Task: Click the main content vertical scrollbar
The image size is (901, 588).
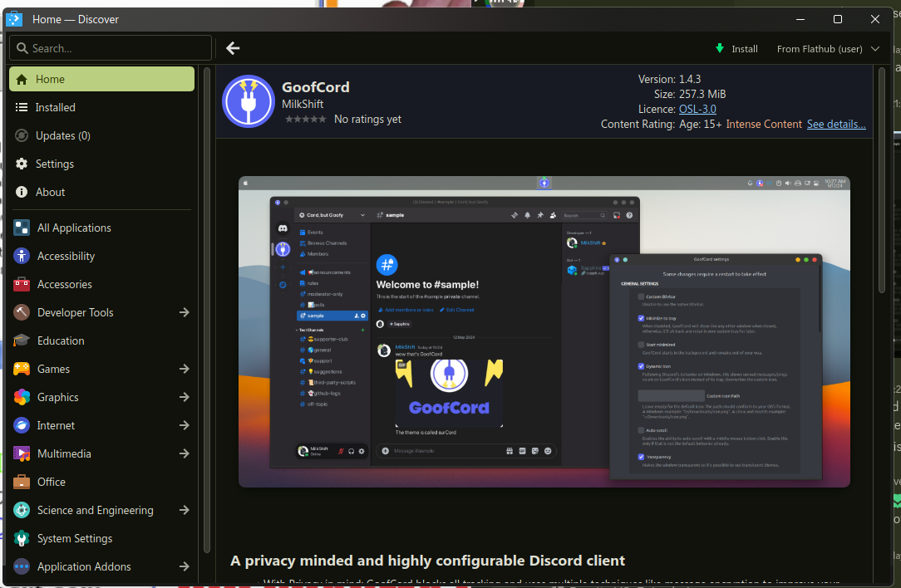Action: 882,181
